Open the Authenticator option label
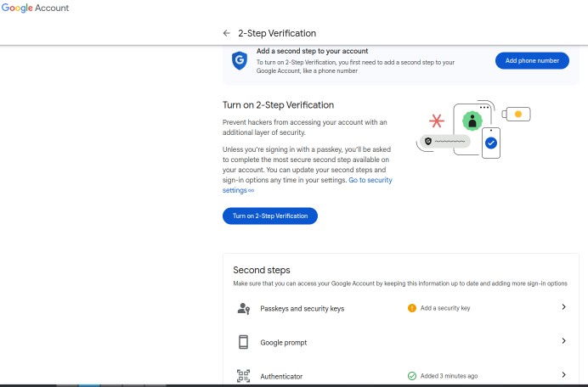Image resolution: width=588 pixels, height=387 pixels. (x=281, y=376)
